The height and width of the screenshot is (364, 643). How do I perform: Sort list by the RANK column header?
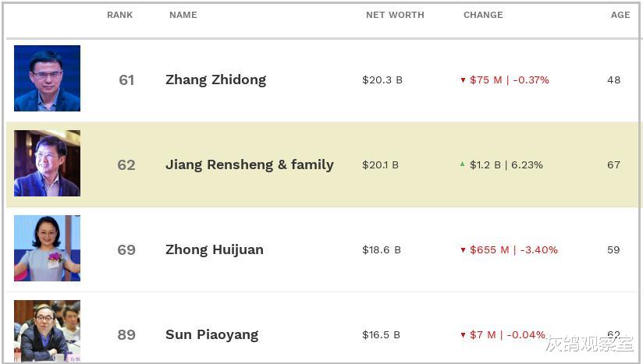coord(119,15)
